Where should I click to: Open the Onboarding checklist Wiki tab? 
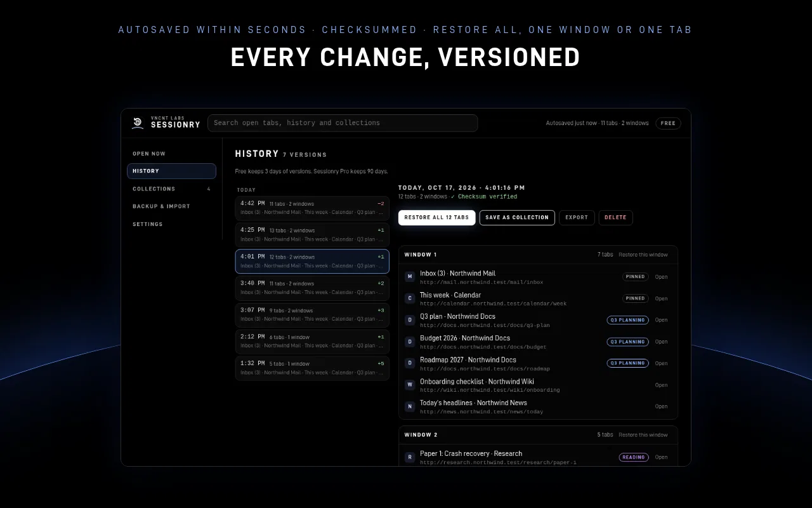661,385
